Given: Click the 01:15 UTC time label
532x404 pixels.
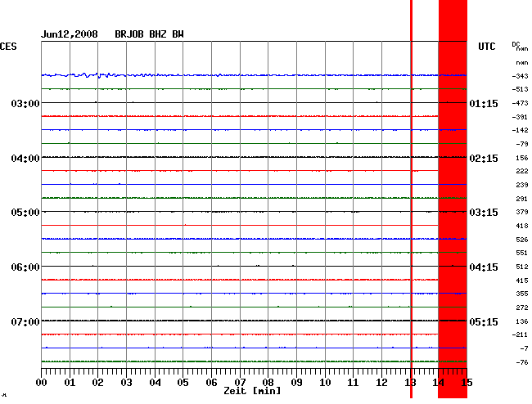Looking at the screenshot, I should click(484, 103).
